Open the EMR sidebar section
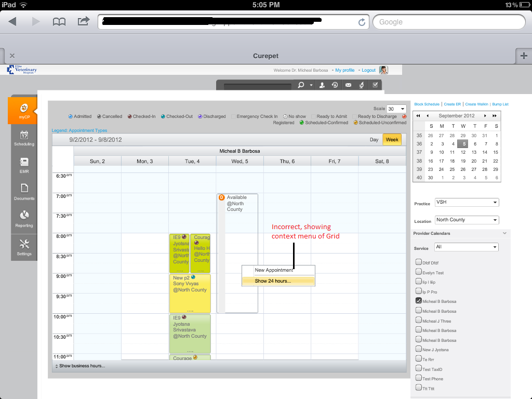 tap(24, 165)
